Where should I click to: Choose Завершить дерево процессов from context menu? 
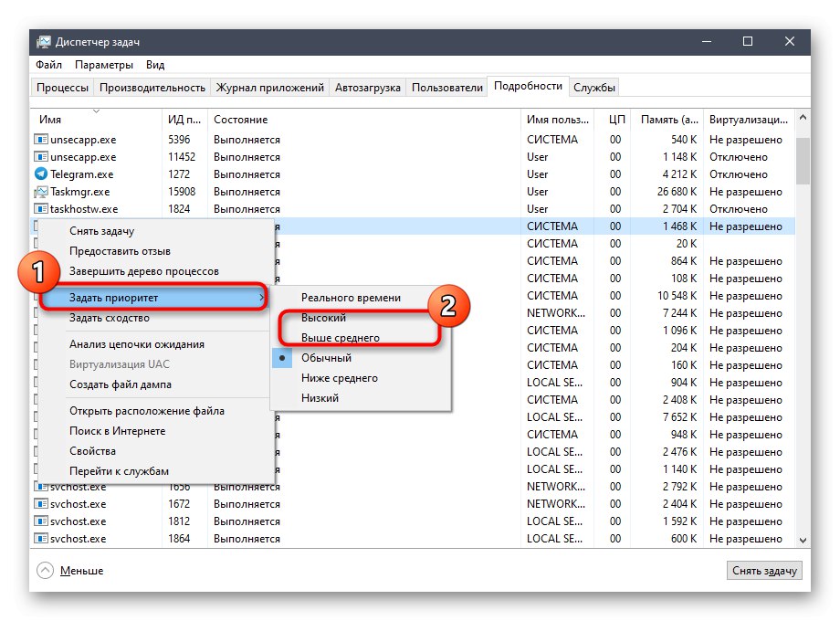143,271
